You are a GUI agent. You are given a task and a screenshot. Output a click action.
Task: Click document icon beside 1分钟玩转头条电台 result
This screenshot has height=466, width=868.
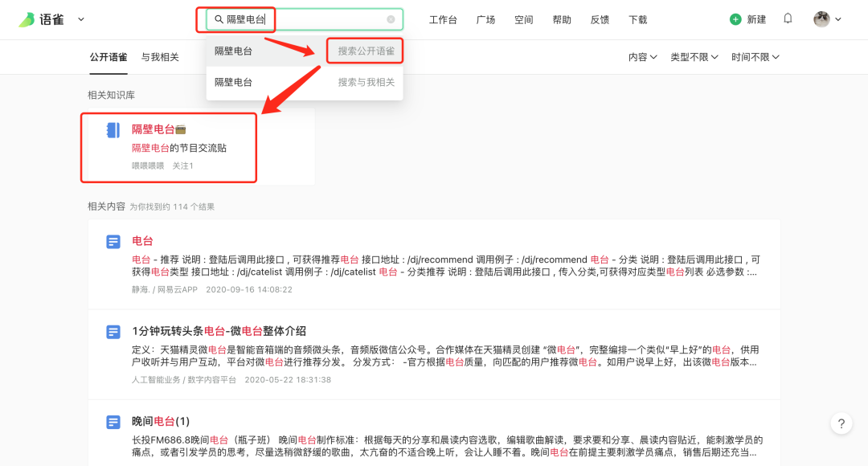coord(113,332)
